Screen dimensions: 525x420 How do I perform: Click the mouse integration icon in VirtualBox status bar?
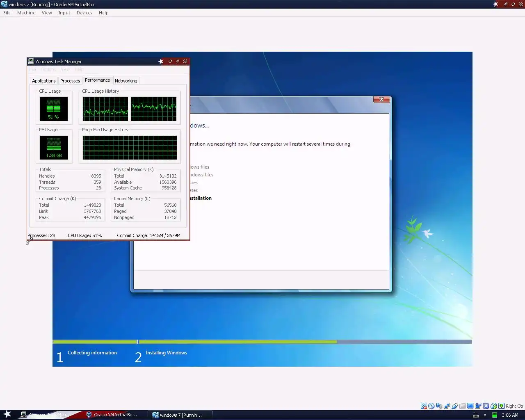point(494,406)
